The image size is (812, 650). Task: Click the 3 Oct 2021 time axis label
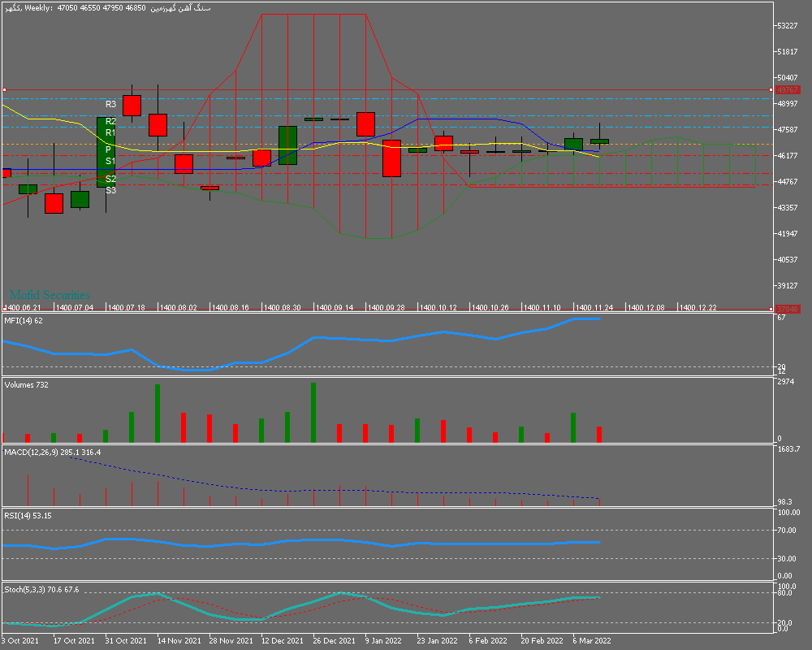(20, 641)
